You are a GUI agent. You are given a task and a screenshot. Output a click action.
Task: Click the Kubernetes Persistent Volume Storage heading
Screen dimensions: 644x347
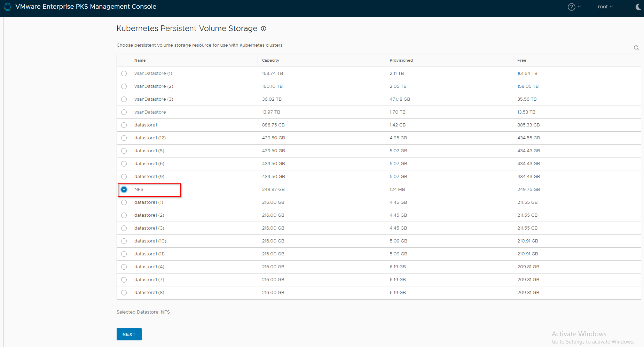tap(187, 29)
